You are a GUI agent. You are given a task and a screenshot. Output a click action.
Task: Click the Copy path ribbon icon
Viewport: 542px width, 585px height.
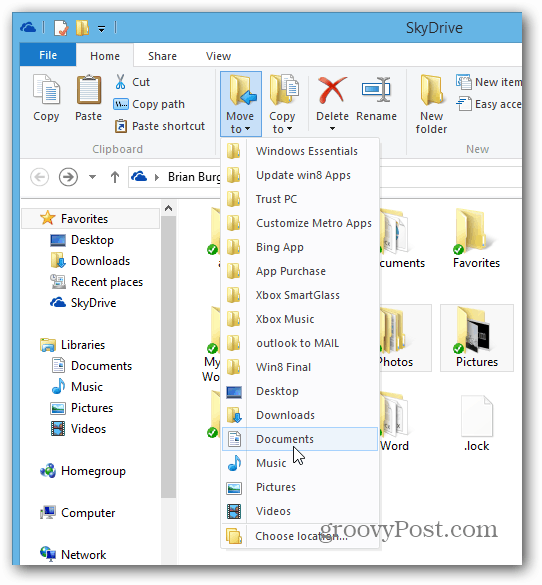click(x=121, y=104)
